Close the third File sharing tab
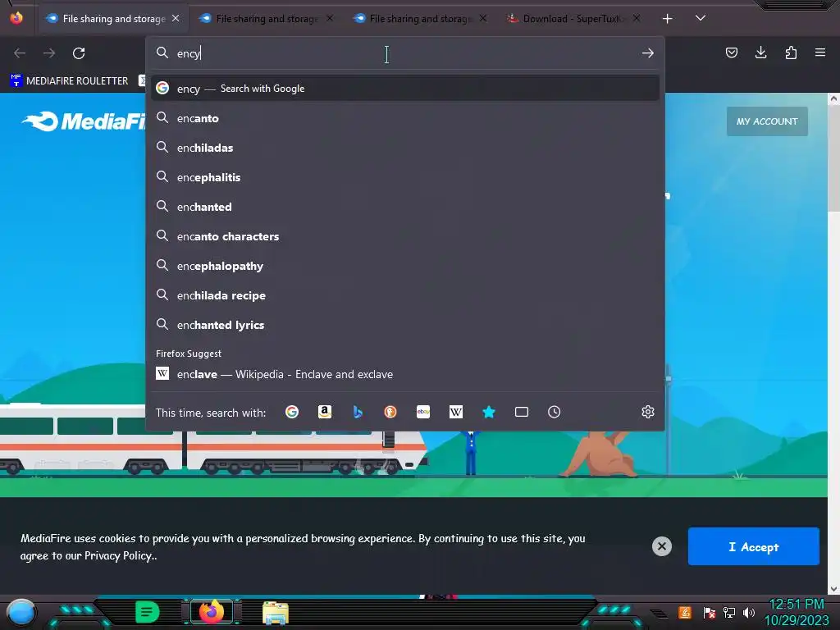This screenshot has height=630, width=840. [483, 18]
